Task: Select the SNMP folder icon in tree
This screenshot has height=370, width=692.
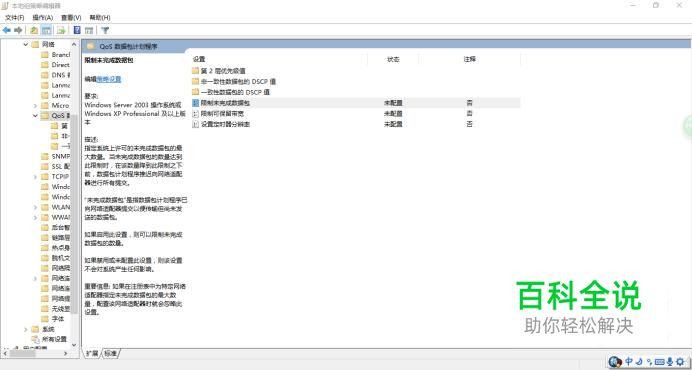Action: 45,156
